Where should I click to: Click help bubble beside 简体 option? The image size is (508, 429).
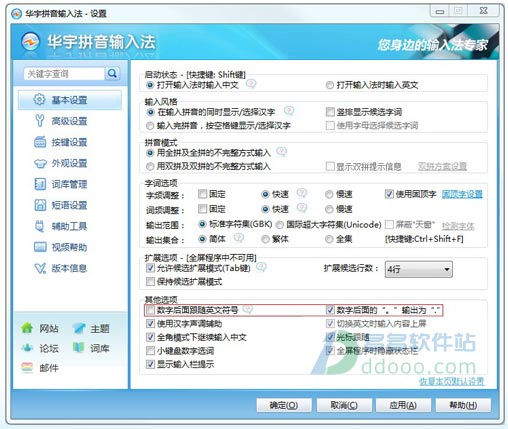pyautogui.click(x=239, y=237)
